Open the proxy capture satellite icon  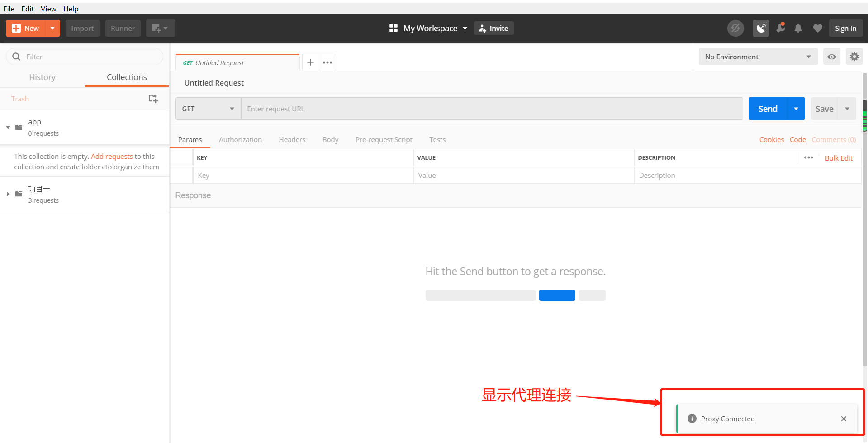(761, 29)
